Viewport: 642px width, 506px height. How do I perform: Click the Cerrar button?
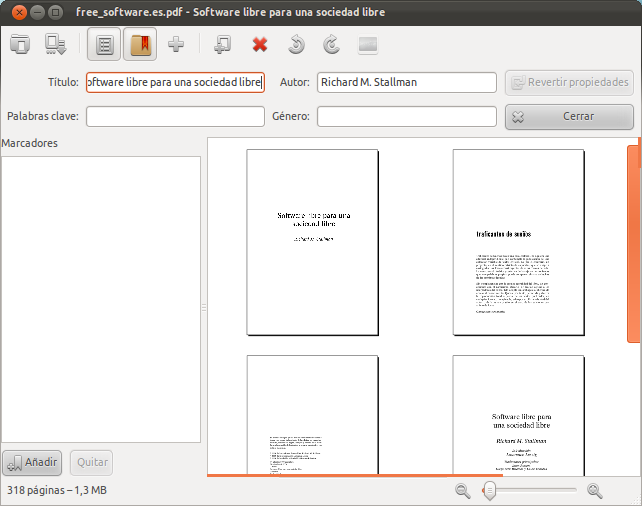(x=569, y=117)
